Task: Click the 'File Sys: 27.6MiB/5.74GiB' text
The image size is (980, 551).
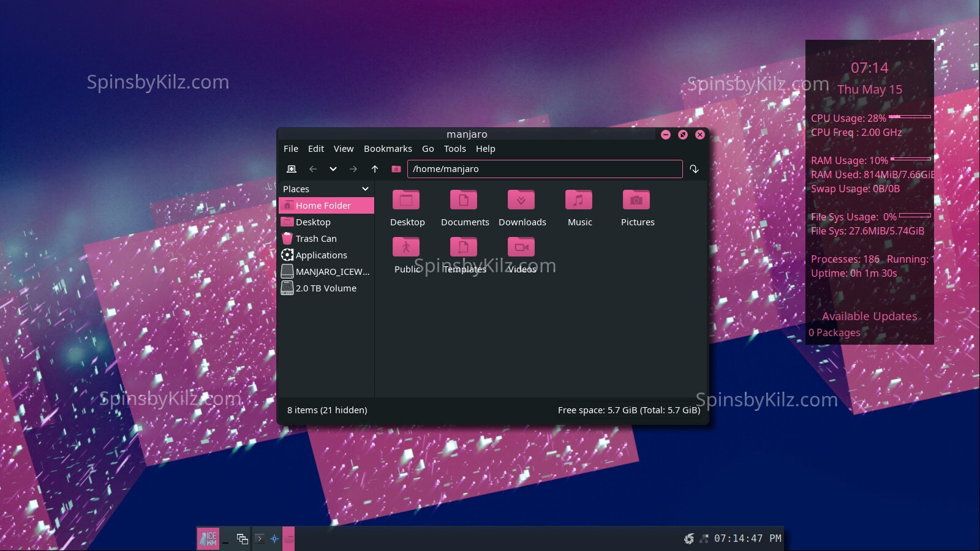Action: (x=867, y=231)
